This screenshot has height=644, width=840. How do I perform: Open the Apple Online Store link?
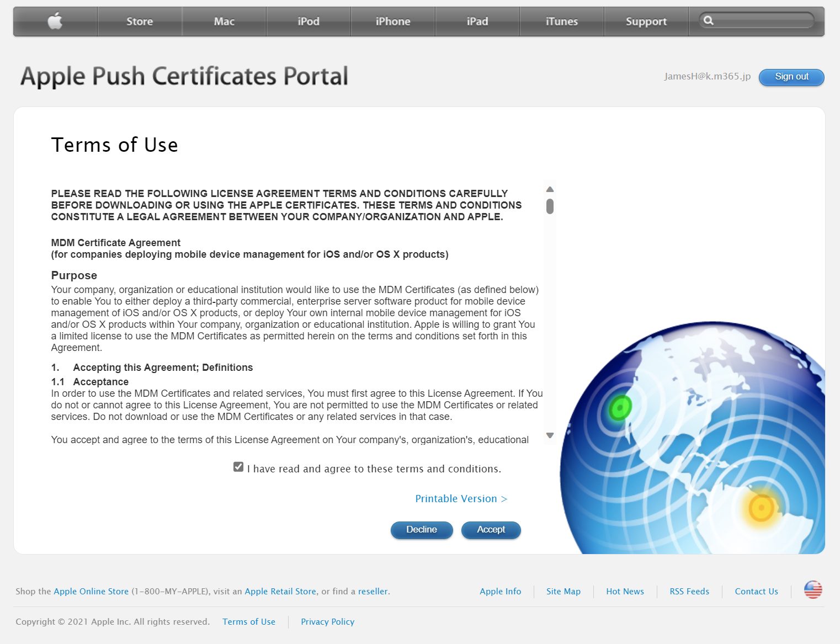pyautogui.click(x=91, y=592)
